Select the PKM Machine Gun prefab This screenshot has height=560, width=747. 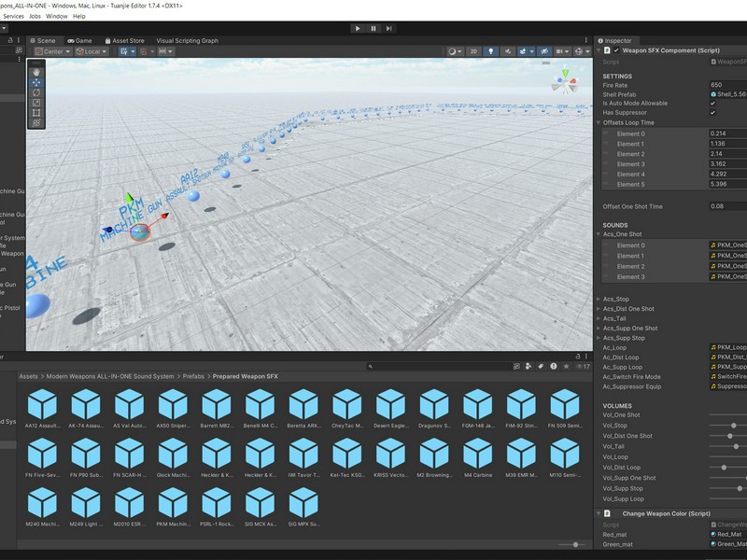click(x=173, y=506)
